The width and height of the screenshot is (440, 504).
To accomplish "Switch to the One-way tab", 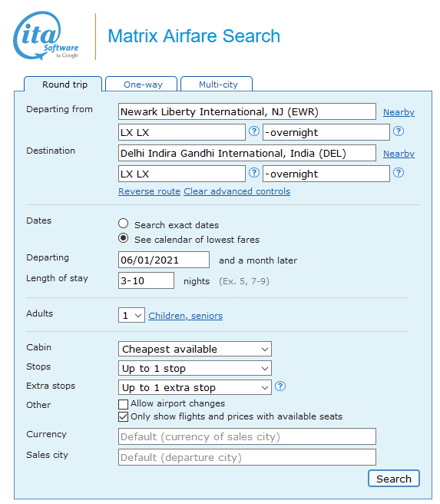I will coord(141,85).
